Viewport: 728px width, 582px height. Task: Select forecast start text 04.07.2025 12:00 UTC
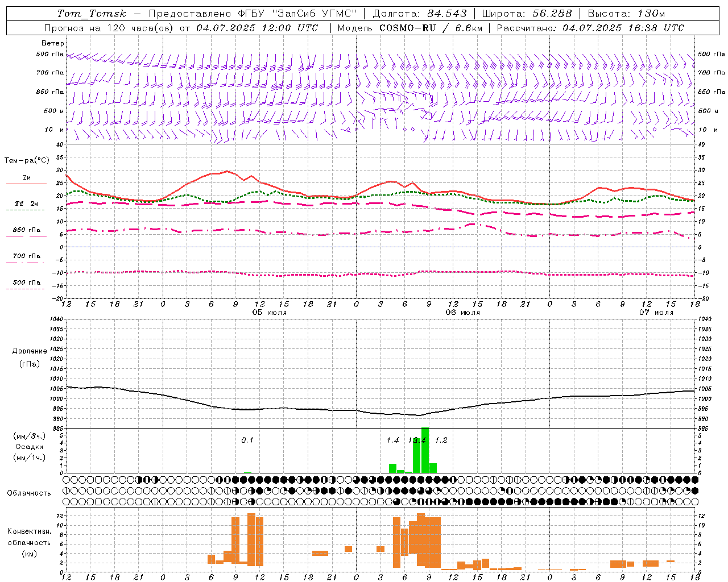coord(257,28)
